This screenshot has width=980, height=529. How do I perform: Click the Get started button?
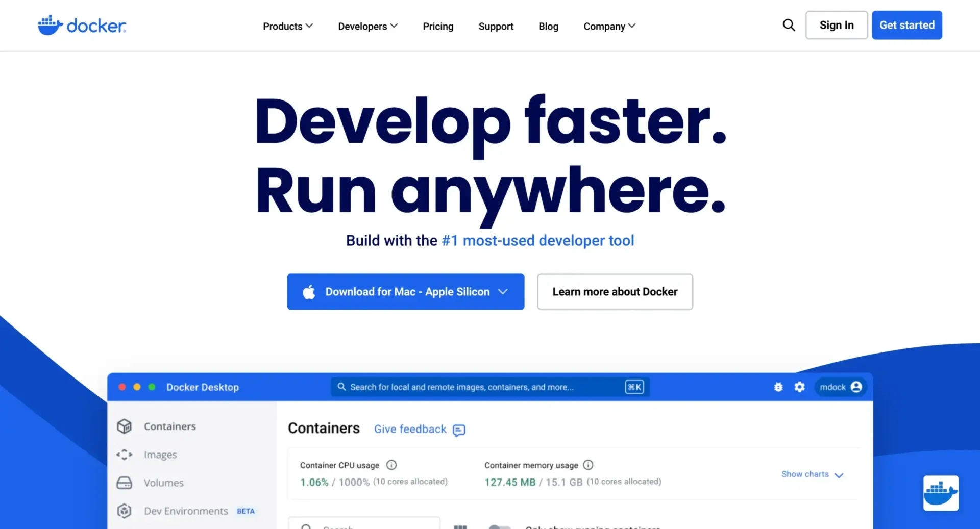click(x=906, y=25)
